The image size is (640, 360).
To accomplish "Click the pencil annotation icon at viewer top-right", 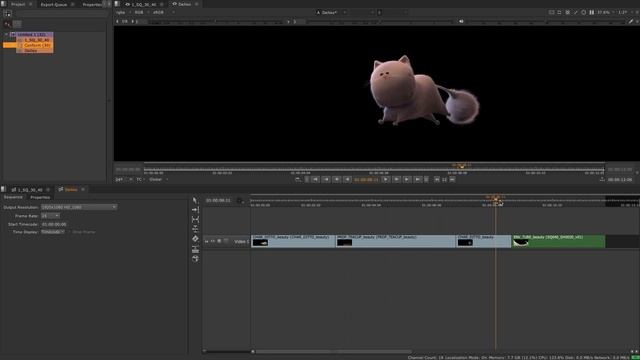I will 631,21.
